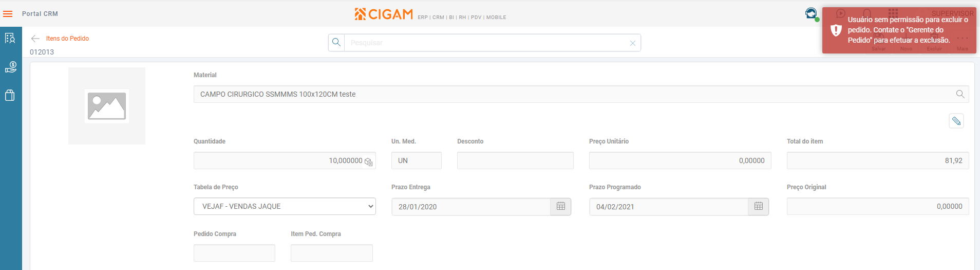Click the Un. Med. field
The width and height of the screenshot is (980, 270).
pyautogui.click(x=417, y=160)
